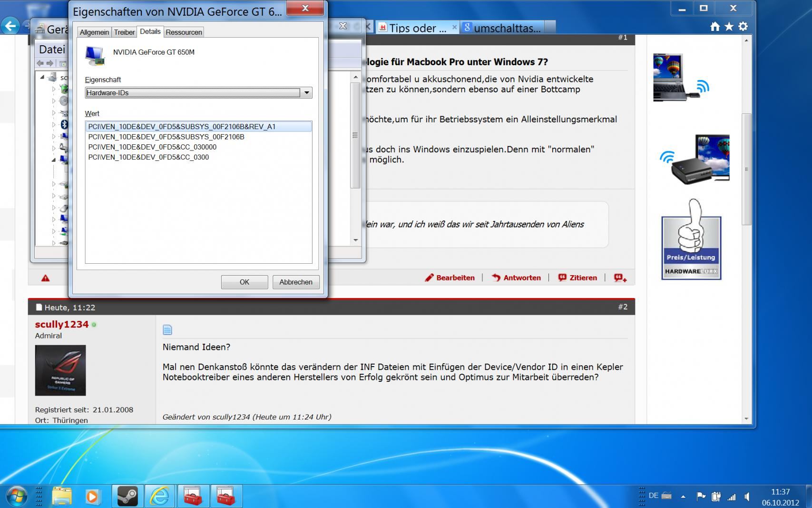Click the NVIDIA GeForce display adapter icon
This screenshot has width=812, height=508.
pos(95,56)
